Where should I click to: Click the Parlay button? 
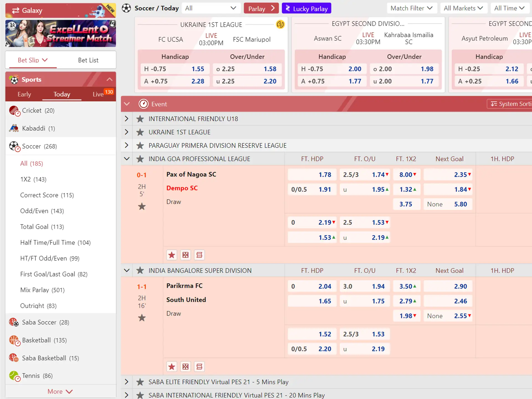pyautogui.click(x=261, y=8)
